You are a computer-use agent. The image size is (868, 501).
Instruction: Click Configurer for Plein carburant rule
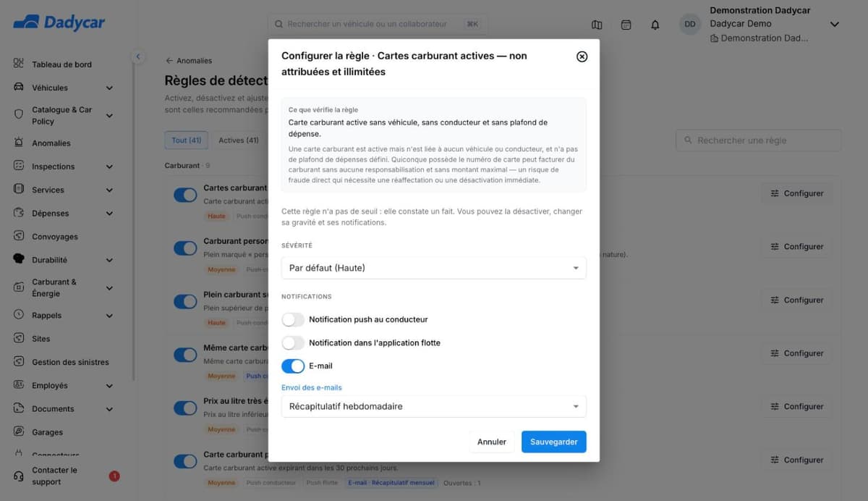tap(797, 300)
